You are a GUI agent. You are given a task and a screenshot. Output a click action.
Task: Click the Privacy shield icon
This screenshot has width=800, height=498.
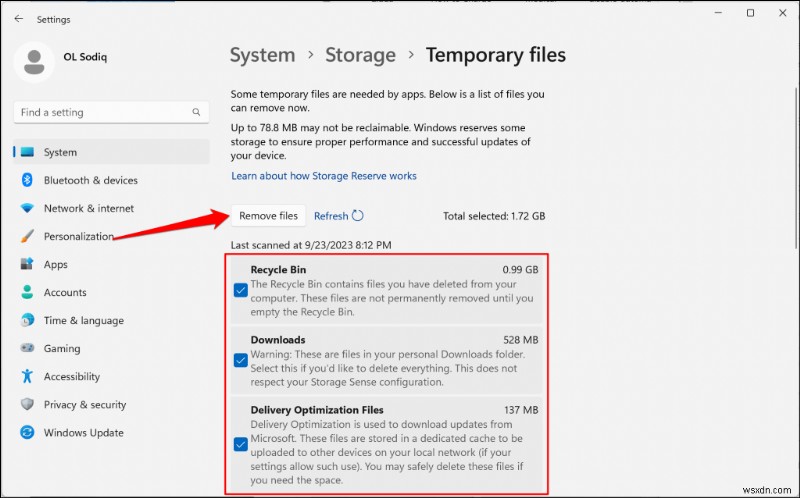pyautogui.click(x=27, y=404)
